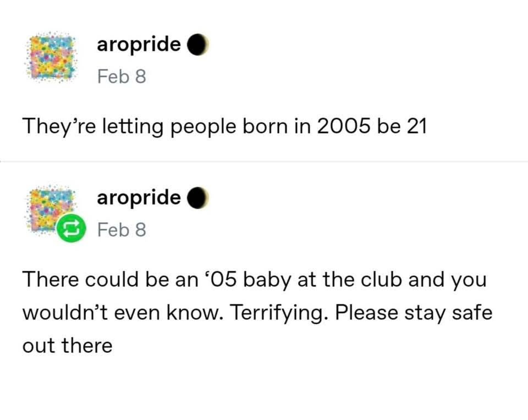Viewport: 528px width, 420px height.
Task: Click the green reblog icon on the avatar
Action: click(x=71, y=228)
